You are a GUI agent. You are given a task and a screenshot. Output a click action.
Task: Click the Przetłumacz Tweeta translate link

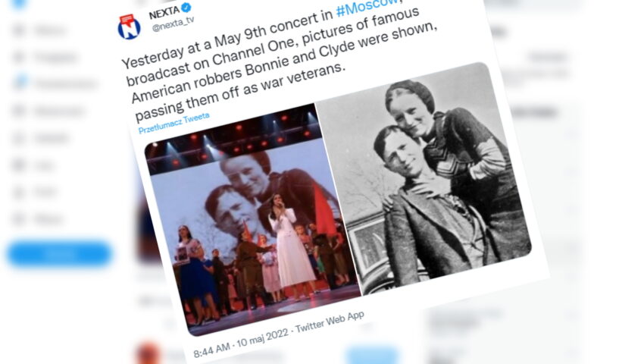coord(174,124)
